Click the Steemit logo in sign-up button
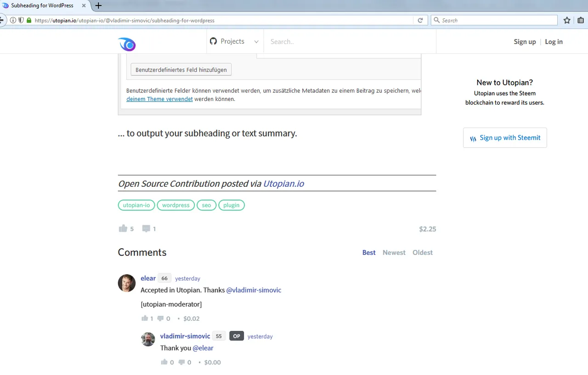The height and width of the screenshot is (375, 588). pyautogui.click(x=473, y=138)
